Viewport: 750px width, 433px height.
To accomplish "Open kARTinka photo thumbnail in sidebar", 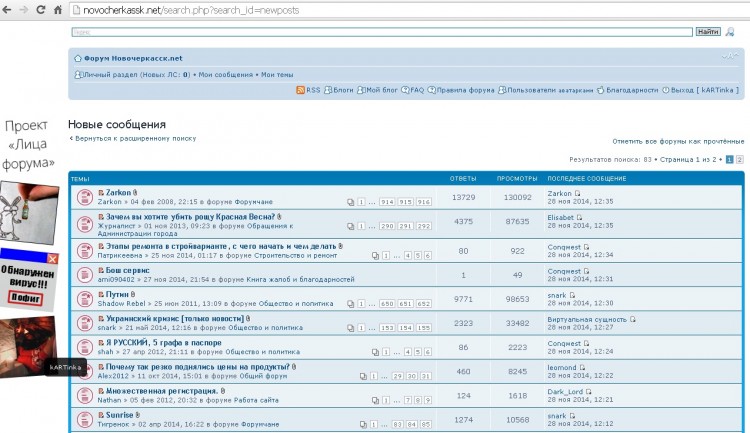I will coord(28,346).
